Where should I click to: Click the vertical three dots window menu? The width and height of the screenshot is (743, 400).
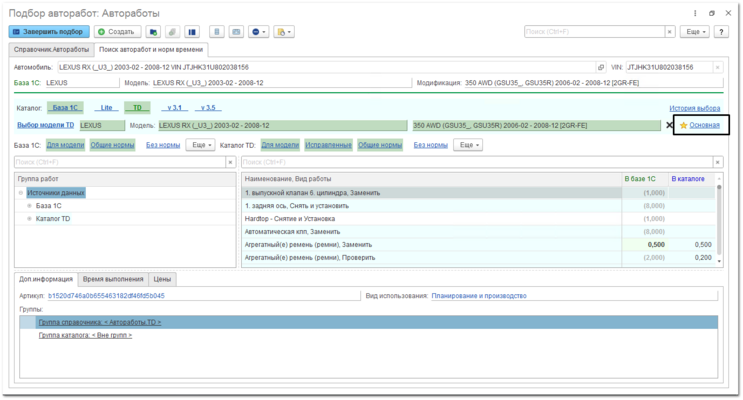[695, 13]
